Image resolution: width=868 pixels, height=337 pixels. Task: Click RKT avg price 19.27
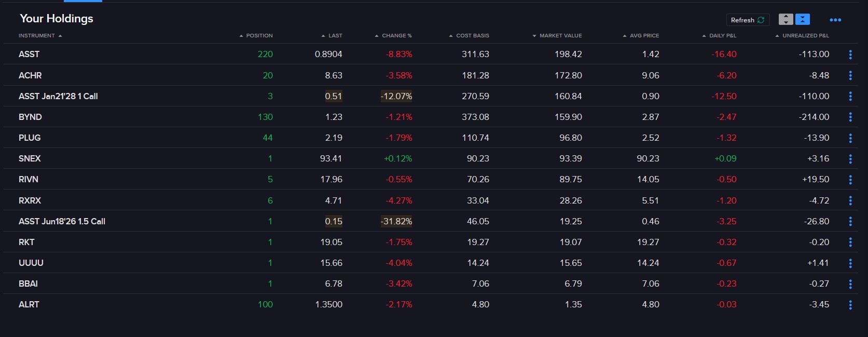tap(648, 242)
